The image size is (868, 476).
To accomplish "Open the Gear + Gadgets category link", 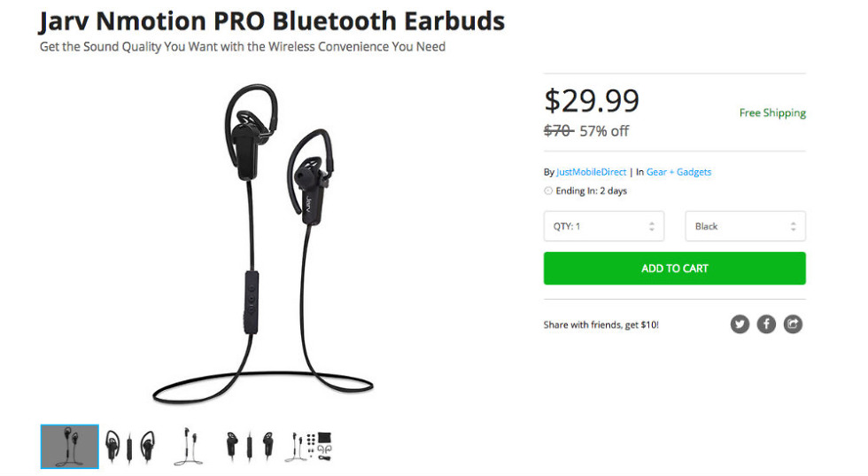I will pos(678,172).
